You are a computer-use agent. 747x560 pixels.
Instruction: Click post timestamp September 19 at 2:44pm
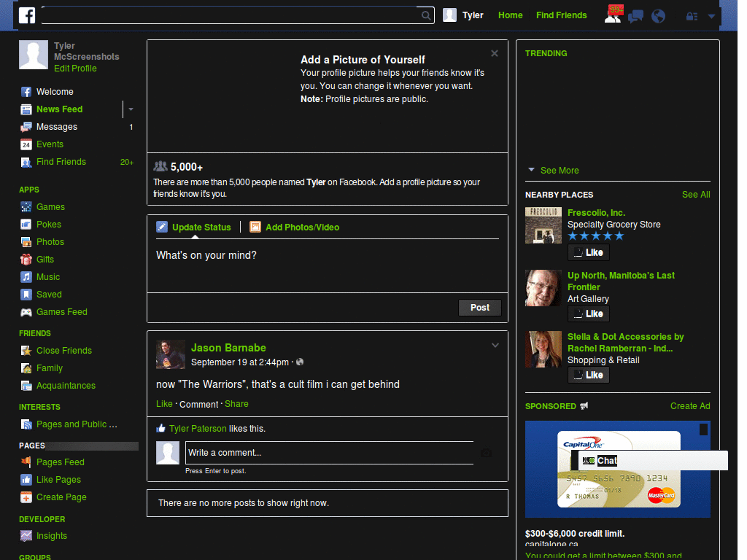239,362
